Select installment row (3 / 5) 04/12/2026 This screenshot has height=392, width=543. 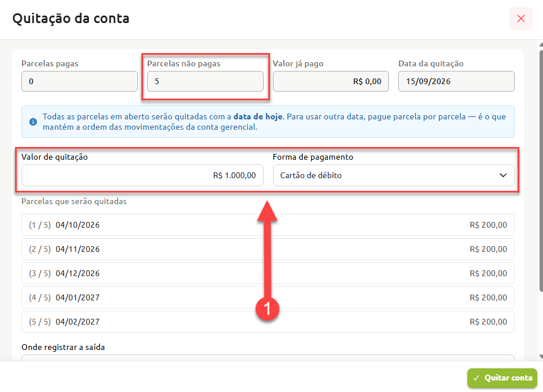coord(268,273)
